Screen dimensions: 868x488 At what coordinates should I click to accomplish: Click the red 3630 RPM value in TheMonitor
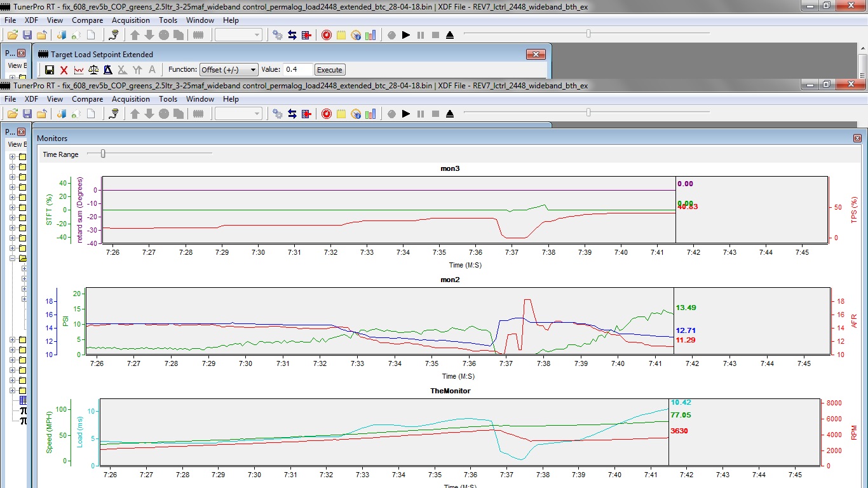(x=679, y=431)
